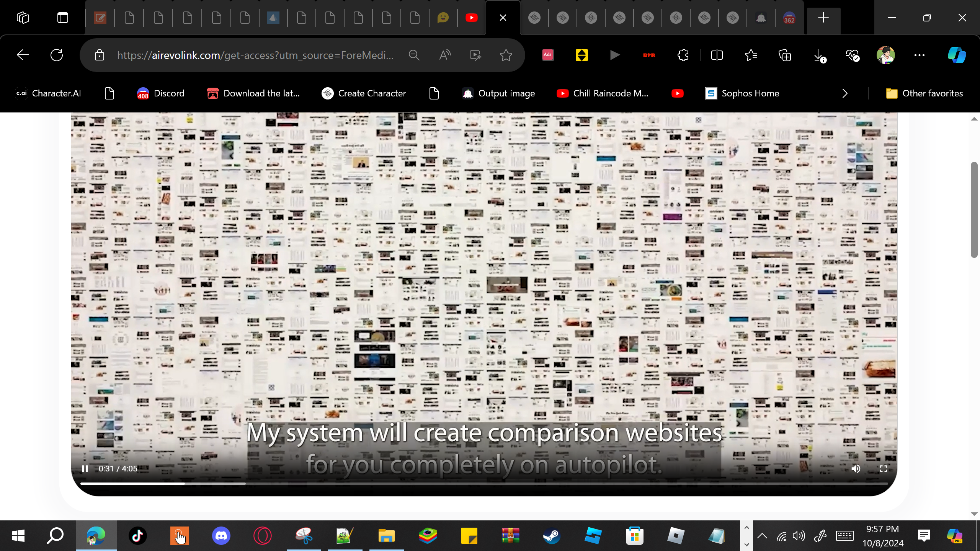The height and width of the screenshot is (551, 980).
Task: Open the Sophos Home bookmark
Action: point(742,93)
